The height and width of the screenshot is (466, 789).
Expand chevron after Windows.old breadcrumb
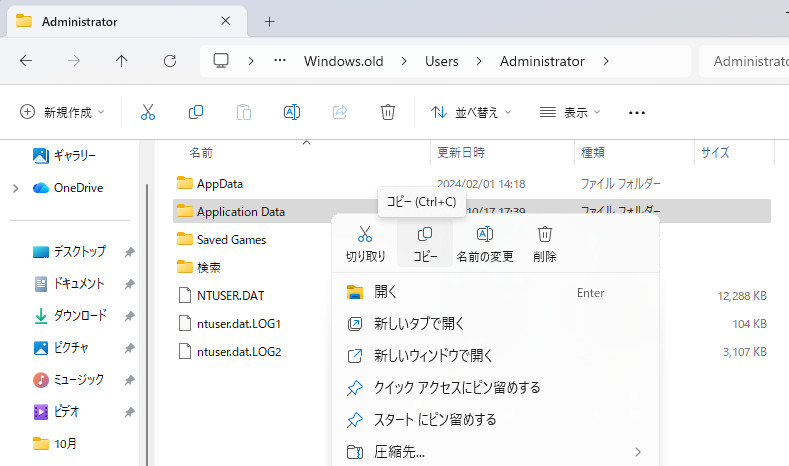[x=404, y=61]
